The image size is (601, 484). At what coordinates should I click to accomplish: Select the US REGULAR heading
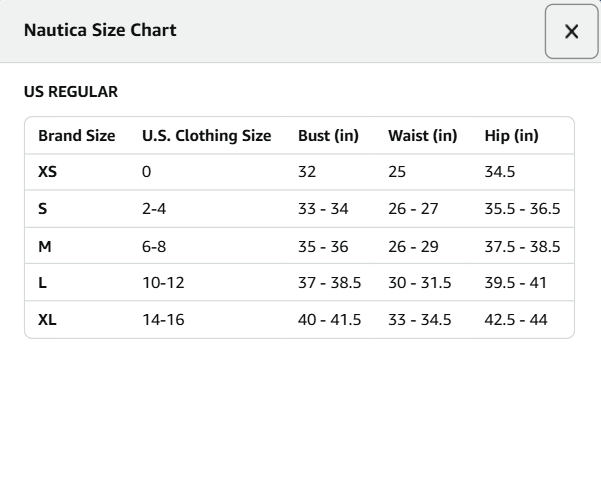tap(71, 92)
